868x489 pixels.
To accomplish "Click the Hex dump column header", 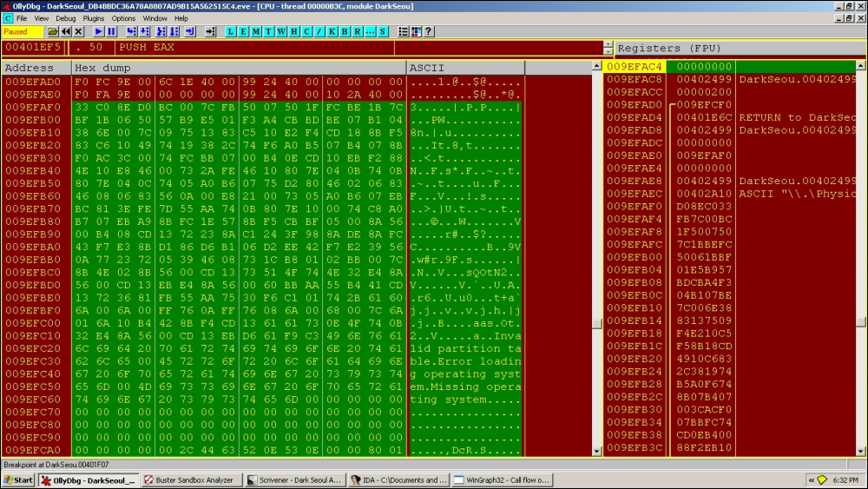I will [x=239, y=68].
